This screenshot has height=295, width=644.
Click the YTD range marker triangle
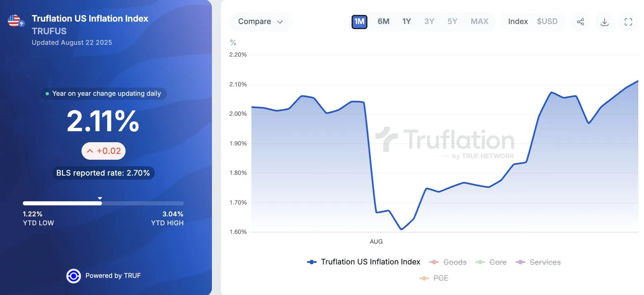(100, 198)
